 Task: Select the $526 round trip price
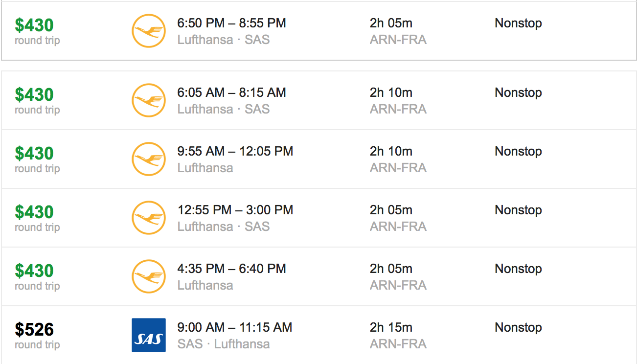(34, 329)
